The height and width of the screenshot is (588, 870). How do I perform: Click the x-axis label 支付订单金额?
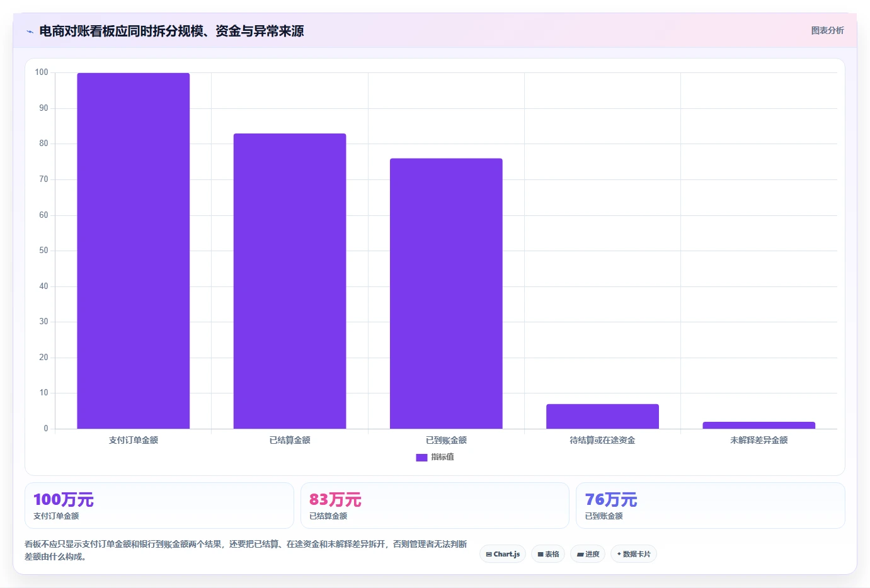(x=134, y=440)
